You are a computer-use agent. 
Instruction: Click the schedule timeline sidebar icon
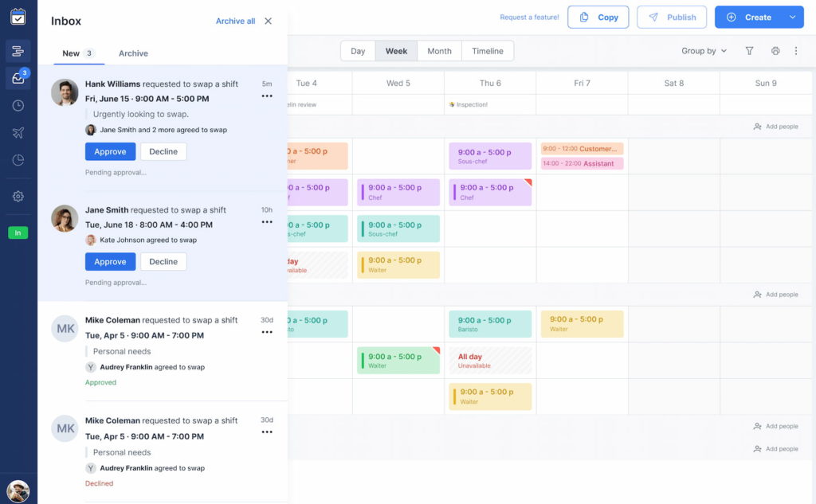(18, 52)
